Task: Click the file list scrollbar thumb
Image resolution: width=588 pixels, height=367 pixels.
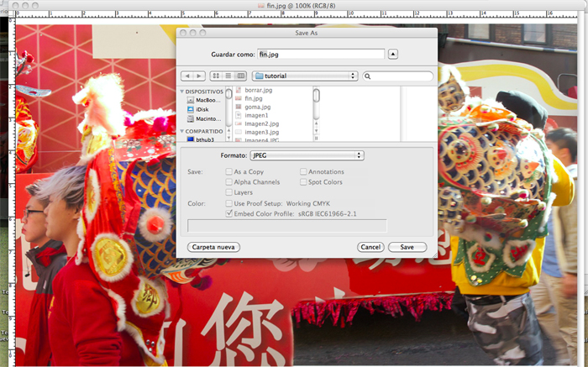Action: click(x=317, y=95)
